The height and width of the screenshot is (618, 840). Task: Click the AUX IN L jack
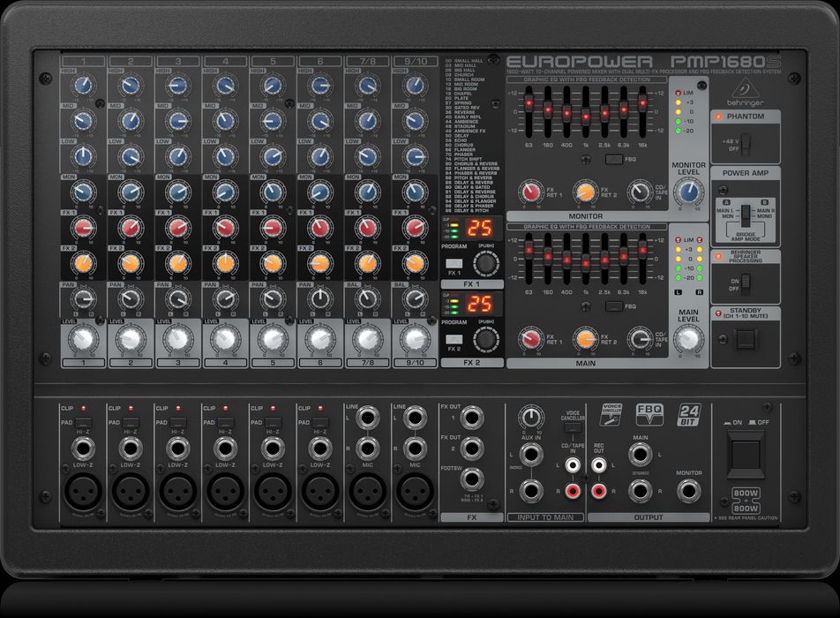[x=531, y=455]
